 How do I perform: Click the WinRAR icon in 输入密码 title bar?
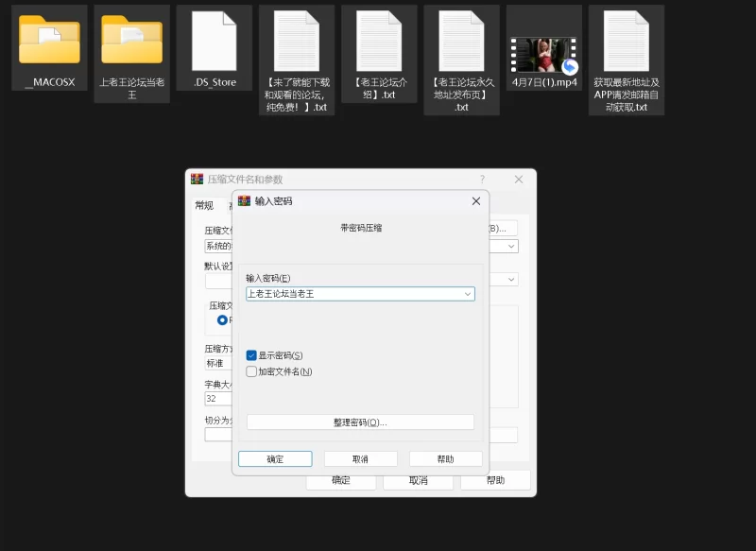244,201
